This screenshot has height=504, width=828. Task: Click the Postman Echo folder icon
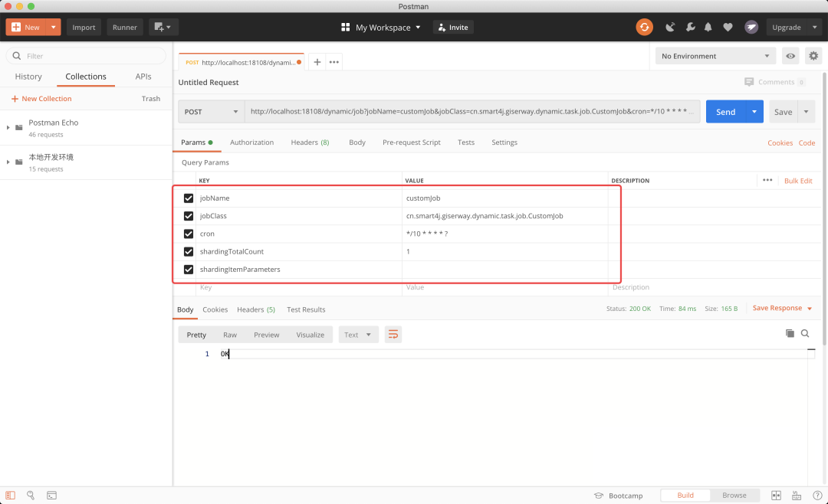pos(19,127)
